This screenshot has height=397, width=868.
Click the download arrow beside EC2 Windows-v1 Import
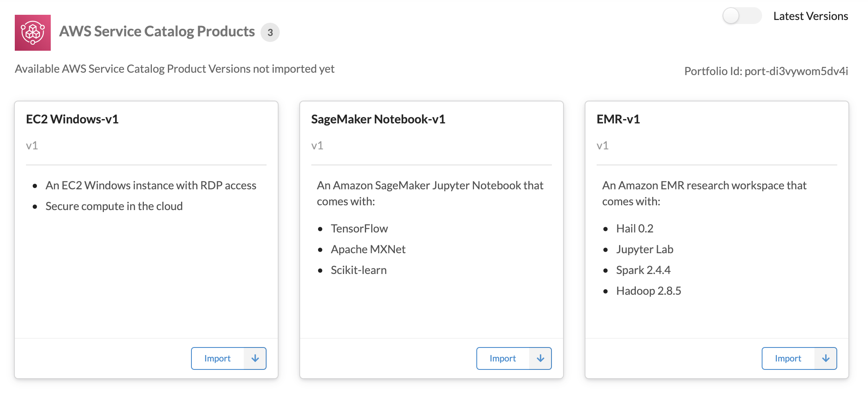tap(256, 358)
